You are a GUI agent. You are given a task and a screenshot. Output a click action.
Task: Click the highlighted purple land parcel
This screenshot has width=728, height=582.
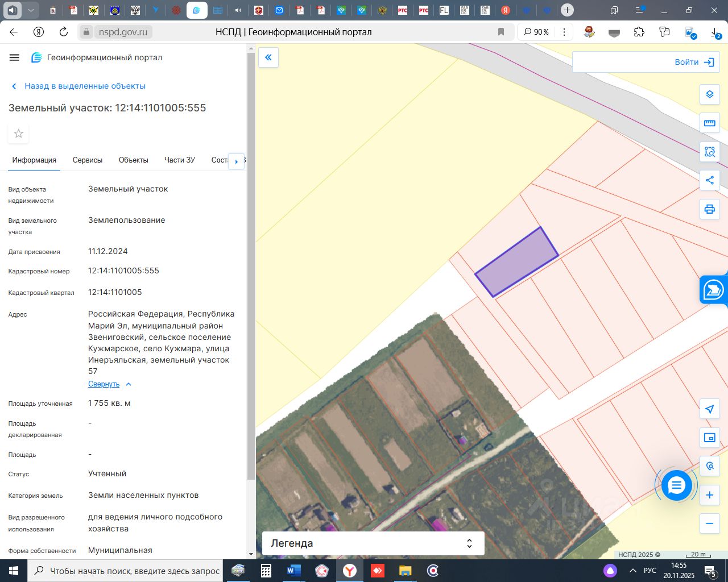(x=516, y=262)
